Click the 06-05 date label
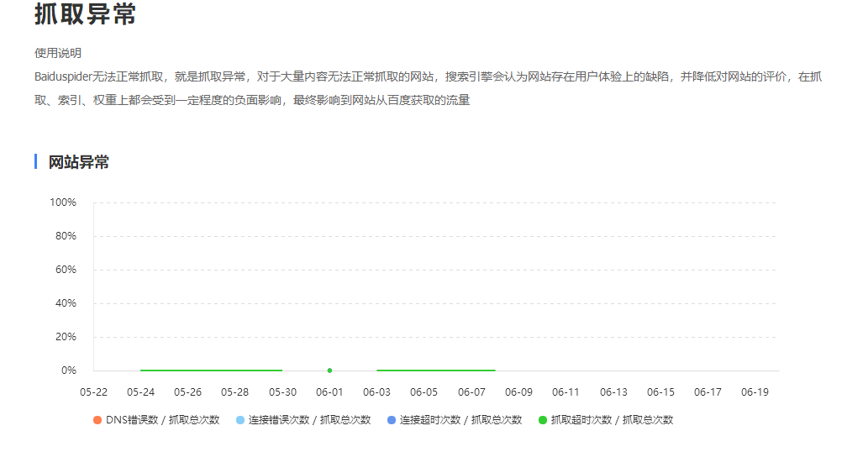Viewport: 868px width, 473px height. point(423,392)
